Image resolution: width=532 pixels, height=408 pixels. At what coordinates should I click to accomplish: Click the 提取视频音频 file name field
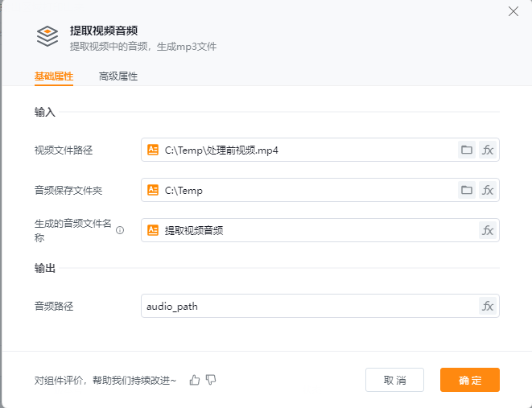point(314,230)
